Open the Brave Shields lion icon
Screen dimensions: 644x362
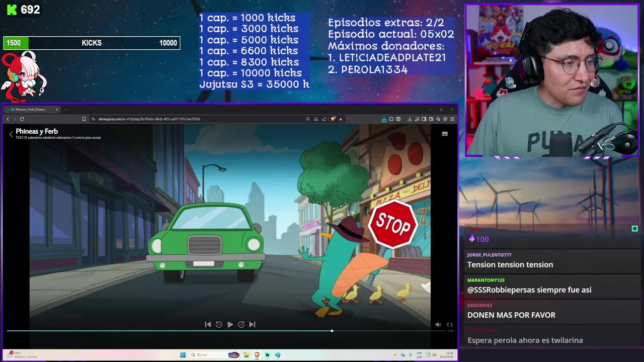click(x=333, y=119)
